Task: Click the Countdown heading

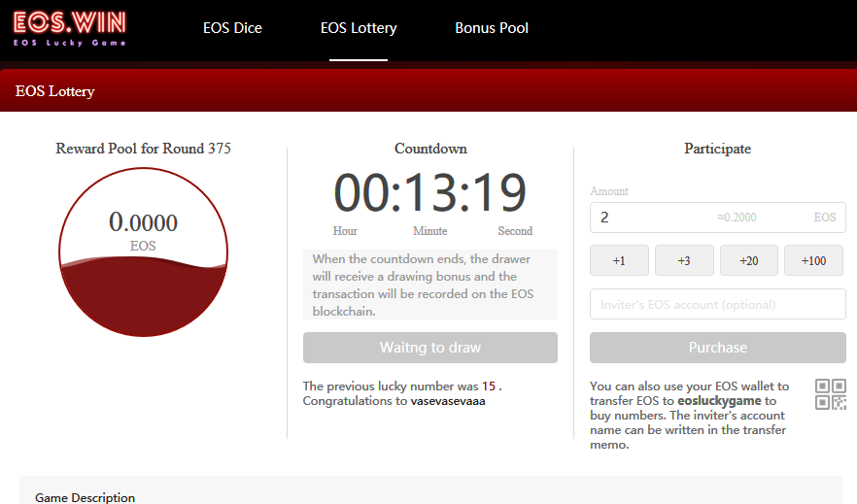Action: pos(430,149)
